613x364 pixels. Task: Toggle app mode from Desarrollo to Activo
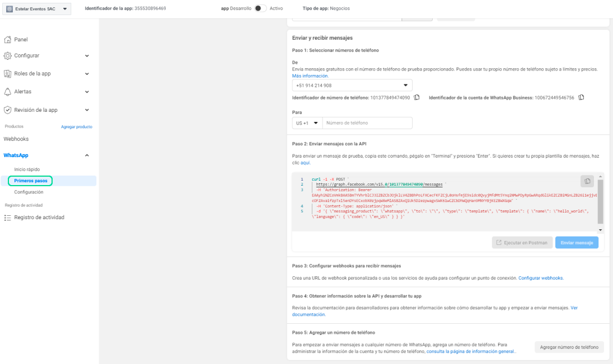click(260, 8)
